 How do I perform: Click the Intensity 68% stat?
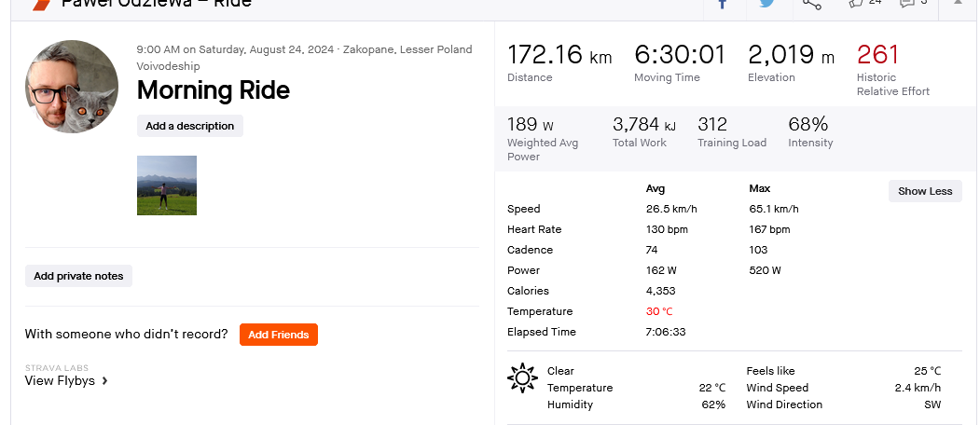pyautogui.click(x=807, y=125)
